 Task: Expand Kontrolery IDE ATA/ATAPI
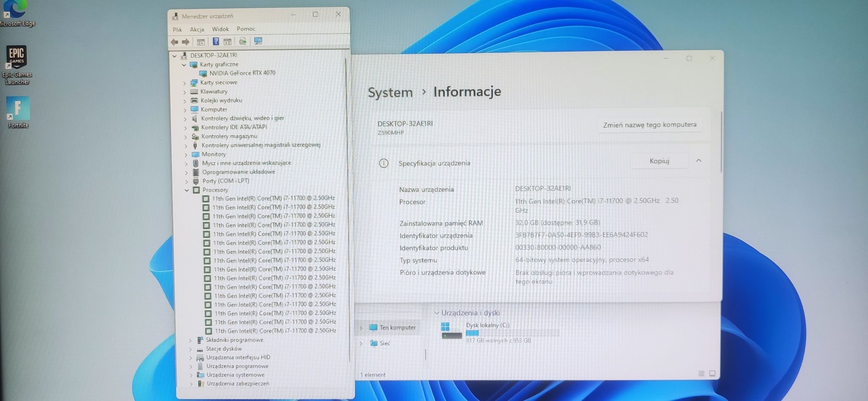click(x=185, y=128)
